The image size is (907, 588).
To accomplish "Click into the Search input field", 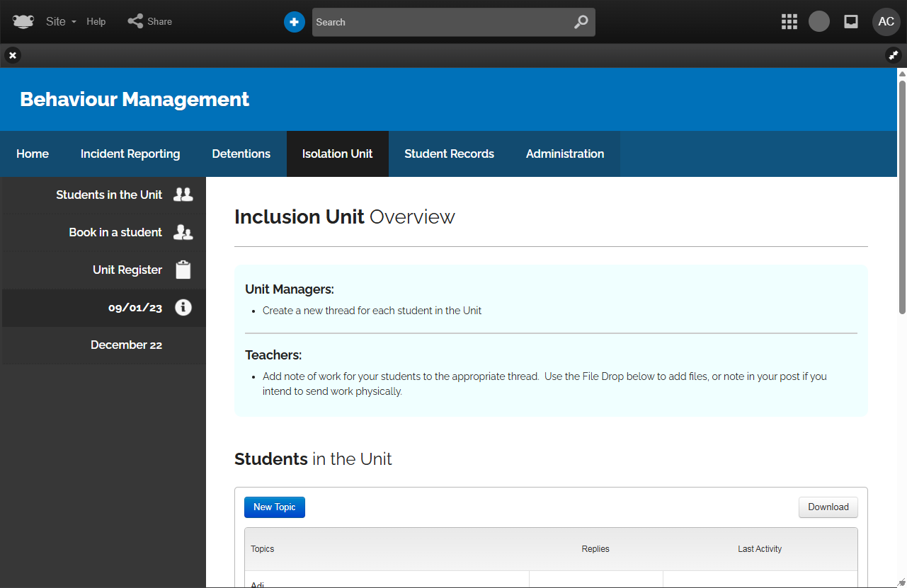I will pos(439,22).
